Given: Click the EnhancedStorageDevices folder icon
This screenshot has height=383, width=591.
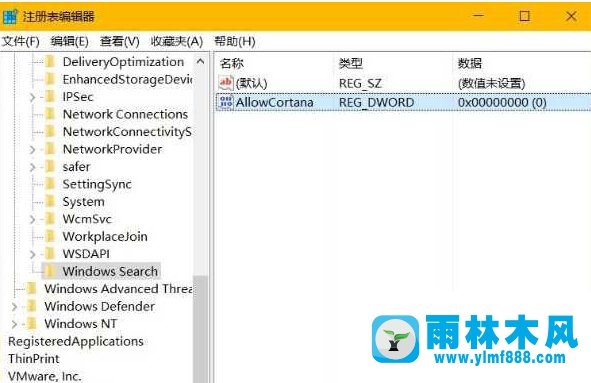Looking at the screenshot, I should [x=50, y=79].
